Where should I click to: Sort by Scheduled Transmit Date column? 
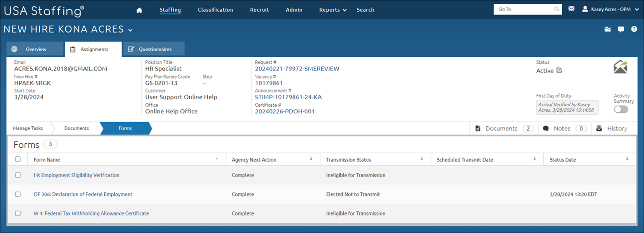[x=535, y=159]
